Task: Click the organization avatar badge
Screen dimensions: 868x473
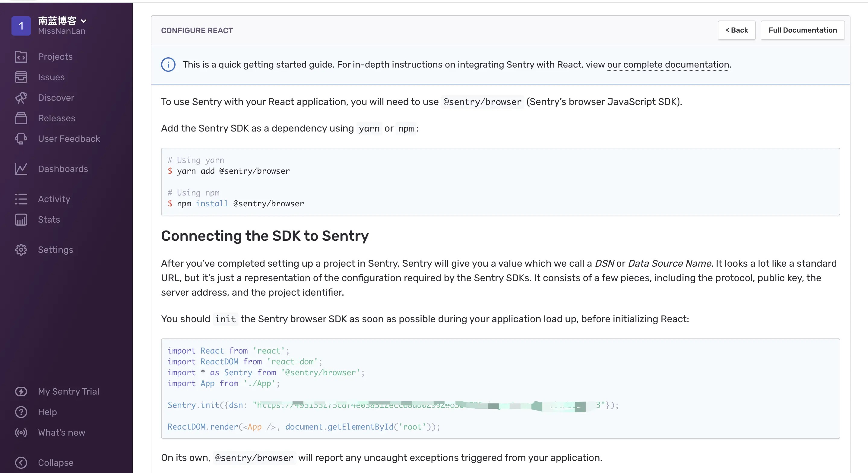Action: (x=21, y=26)
